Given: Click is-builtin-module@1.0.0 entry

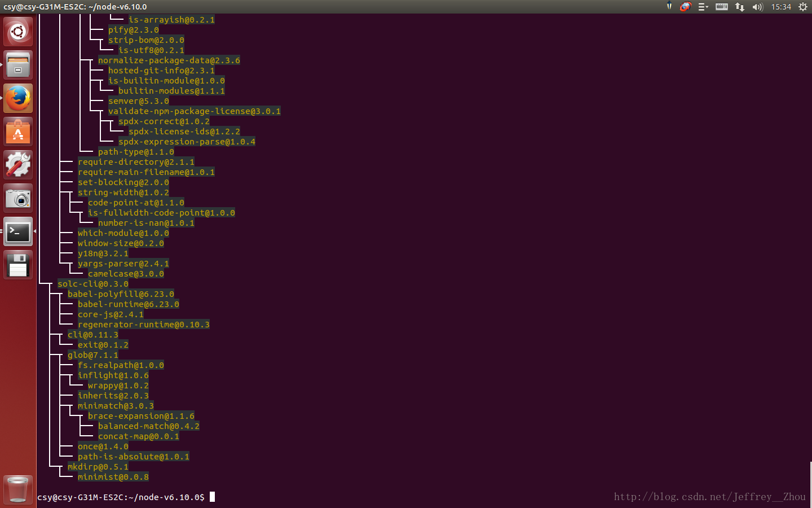Looking at the screenshot, I should [166, 81].
